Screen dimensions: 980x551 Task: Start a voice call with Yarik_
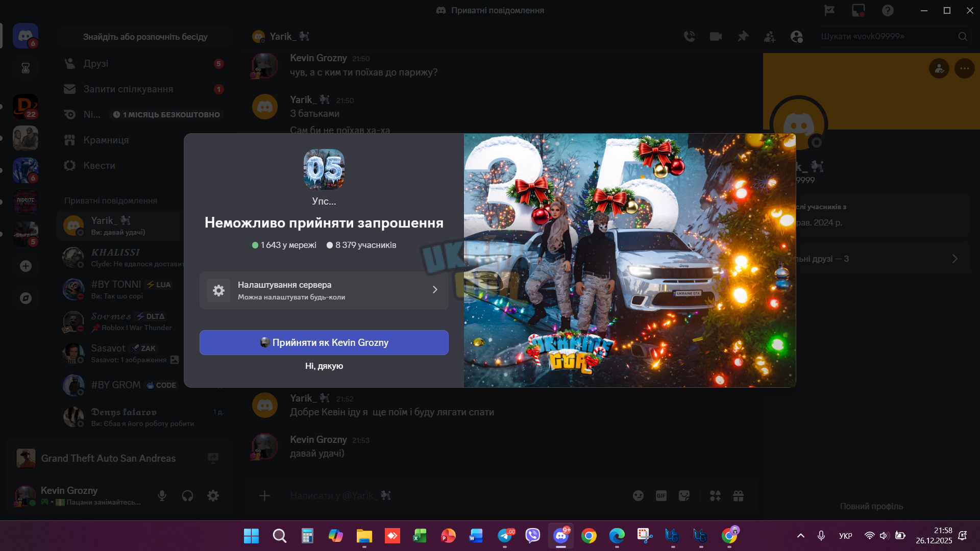point(689,36)
